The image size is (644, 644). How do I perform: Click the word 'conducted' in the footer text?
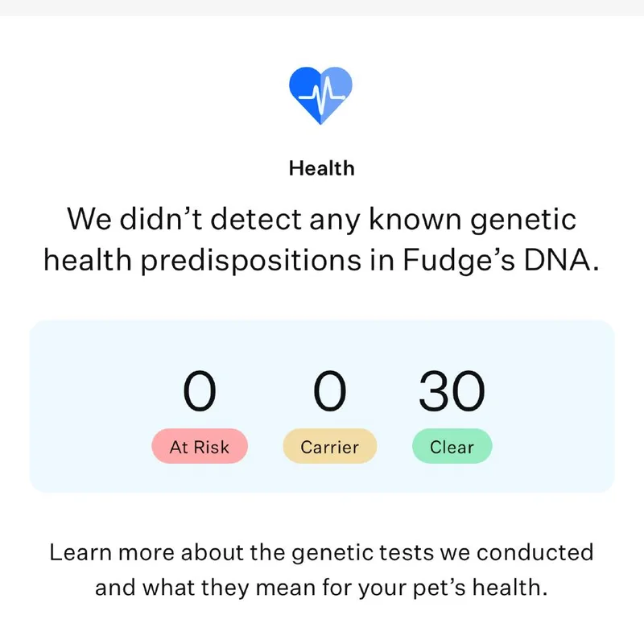click(x=535, y=552)
